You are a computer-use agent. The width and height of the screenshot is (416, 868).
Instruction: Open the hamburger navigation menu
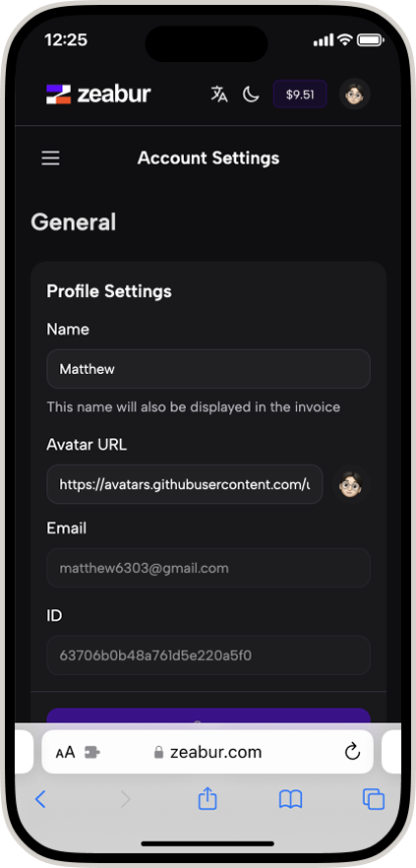[x=50, y=158]
